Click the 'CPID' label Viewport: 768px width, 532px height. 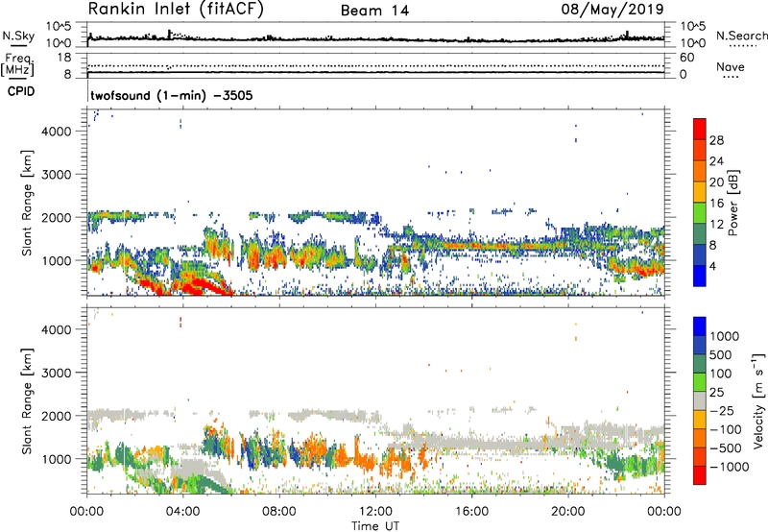21,91
